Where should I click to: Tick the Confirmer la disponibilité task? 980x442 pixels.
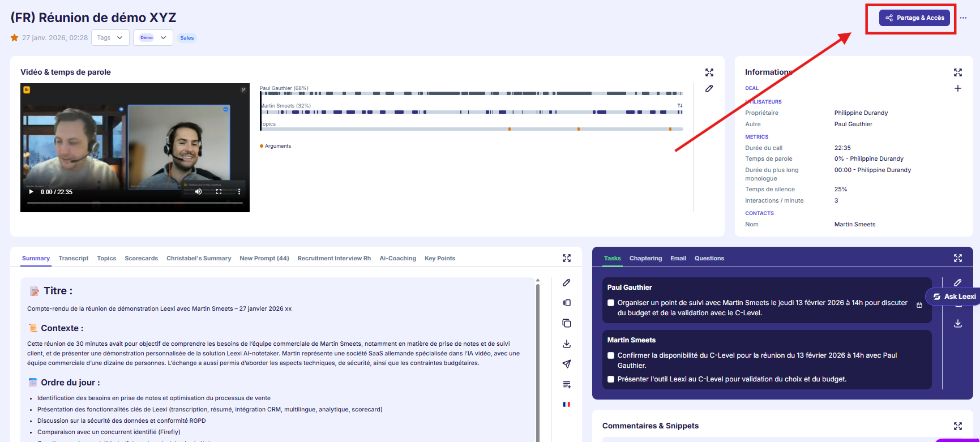[x=611, y=355]
